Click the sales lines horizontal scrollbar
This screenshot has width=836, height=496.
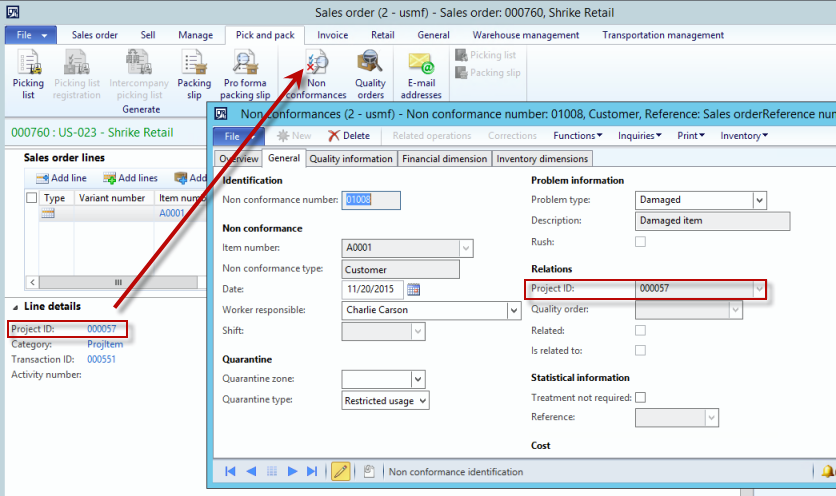(x=118, y=282)
